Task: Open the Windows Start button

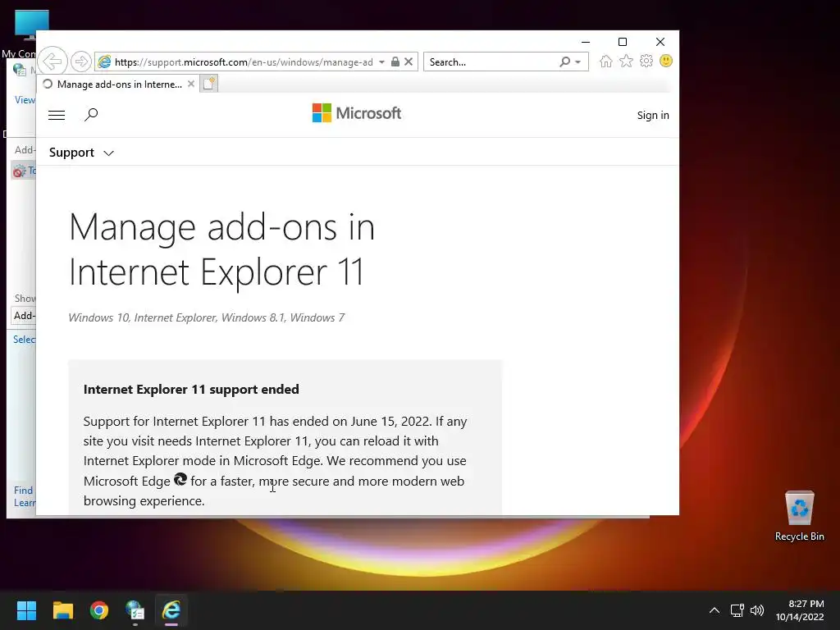Action: click(x=26, y=610)
